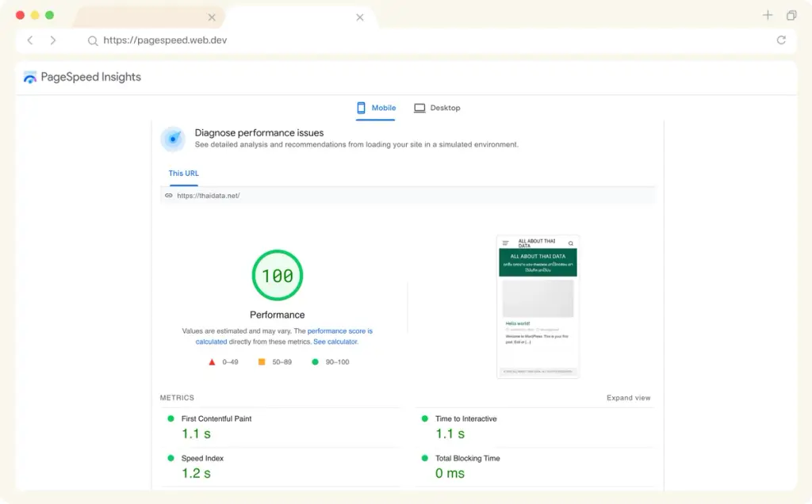Viewport: 812px width, 504px height.
Task: Close the first browser tab
Action: point(212,17)
